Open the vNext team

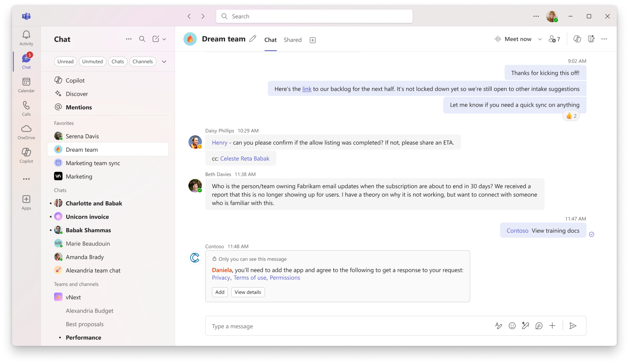point(108,297)
